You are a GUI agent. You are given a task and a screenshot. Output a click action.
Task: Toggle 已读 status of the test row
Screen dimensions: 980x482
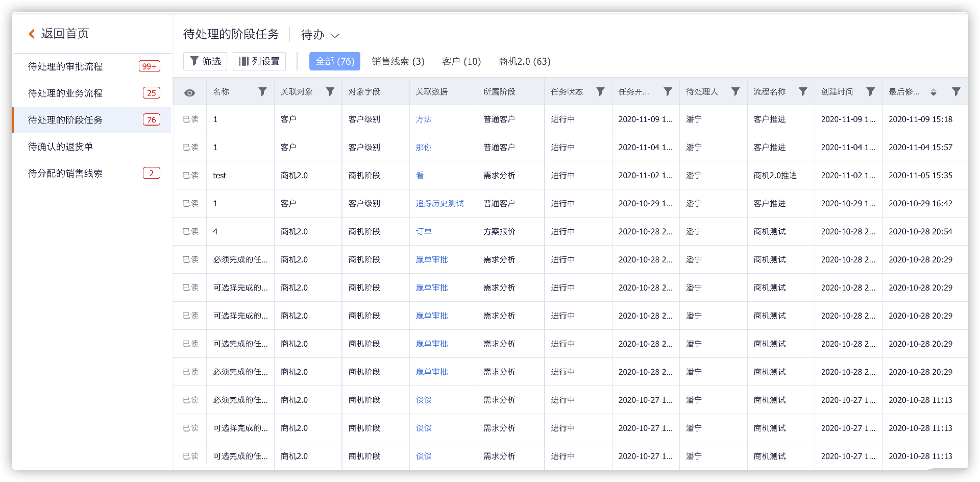coord(190,175)
